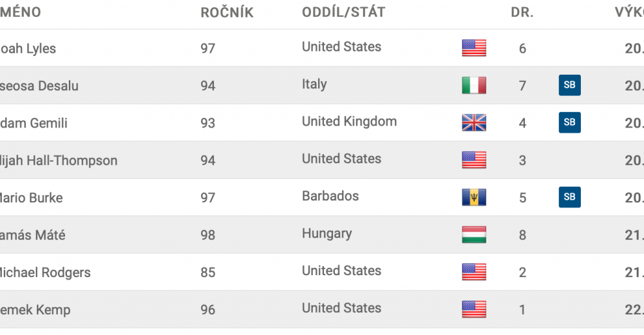
Task: Click the US flag beside Noah Lyles
Action: (474, 48)
